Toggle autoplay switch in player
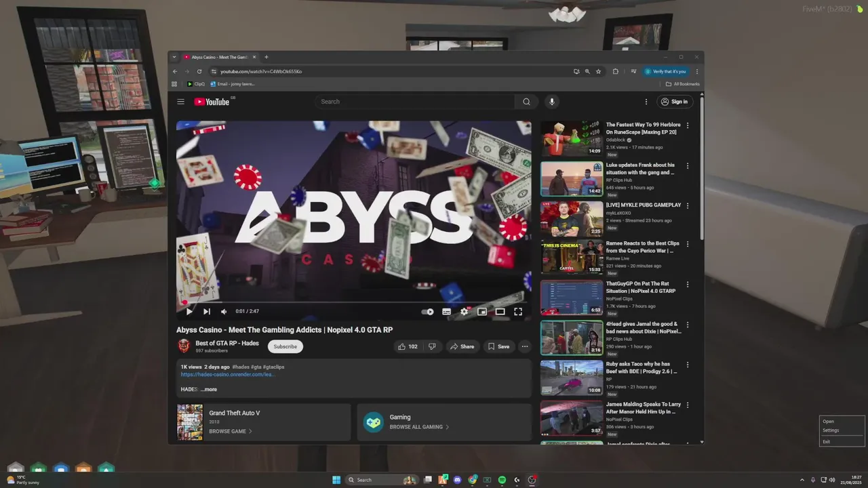The image size is (868, 488). (428, 312)
